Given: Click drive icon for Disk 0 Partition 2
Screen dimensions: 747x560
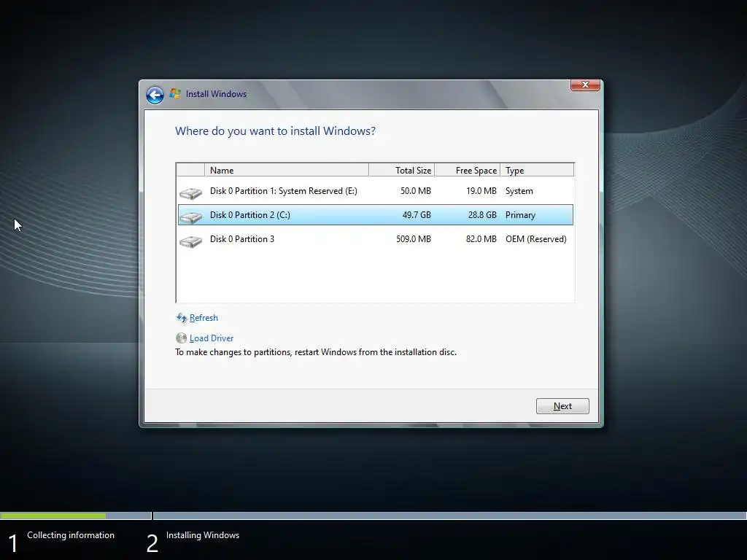Looking at the screenshot, I should pyautogui.click(x=190, y=217).
